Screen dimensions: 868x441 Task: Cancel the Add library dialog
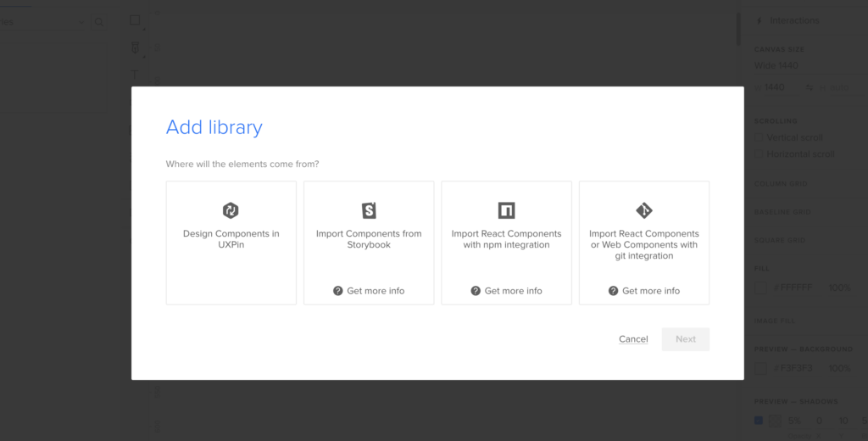[633, 339]
